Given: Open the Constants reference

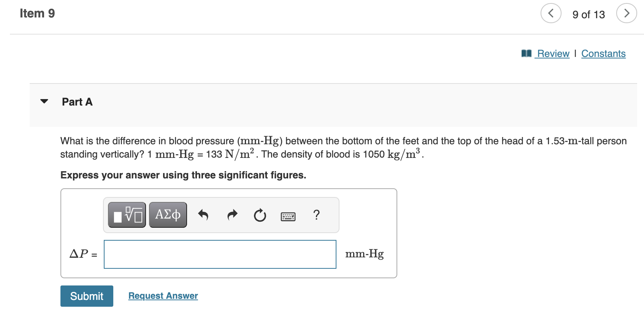Looking at the screenshot, I should (603, 54).
